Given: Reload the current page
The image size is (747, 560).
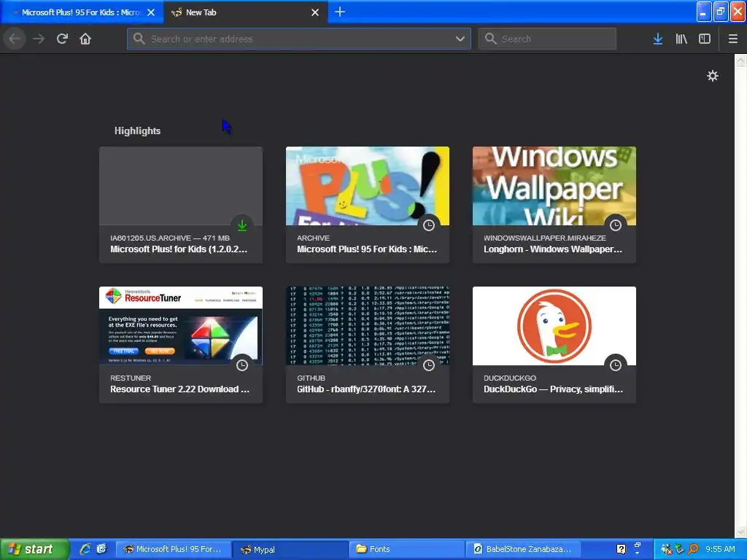Looking at the screenshot, I should tap(62, 39).
